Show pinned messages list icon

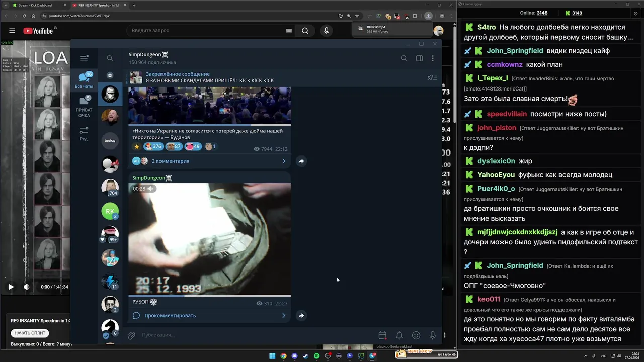tap(432, 77)
